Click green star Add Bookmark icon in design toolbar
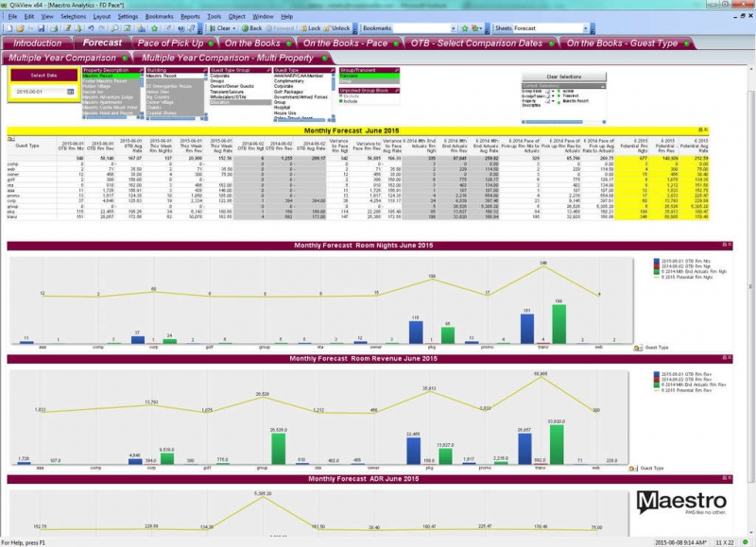756x547 pixels. pos(155,28)
